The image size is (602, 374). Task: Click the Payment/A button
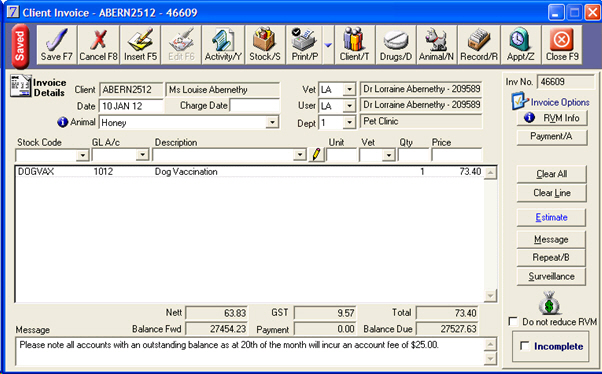click(552, 137)
